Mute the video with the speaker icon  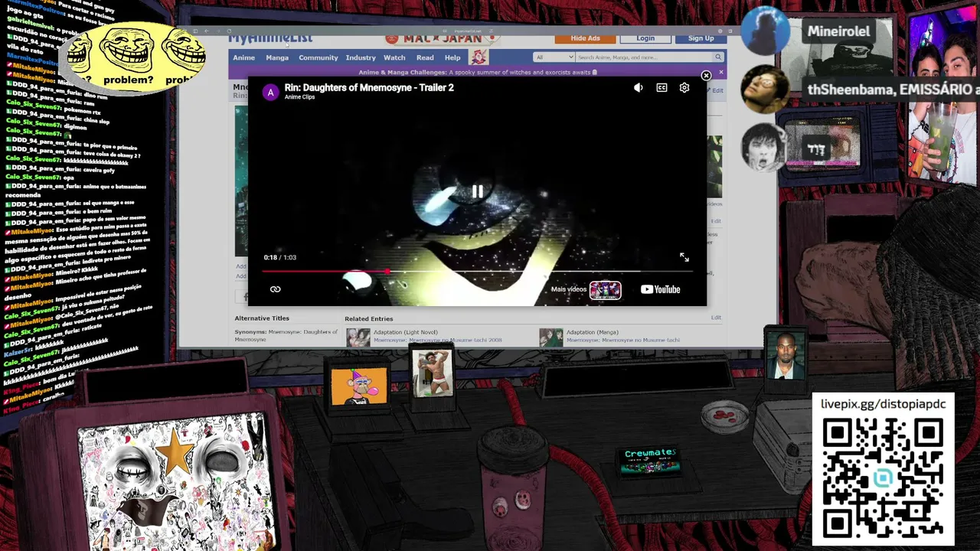coord(639,88)
